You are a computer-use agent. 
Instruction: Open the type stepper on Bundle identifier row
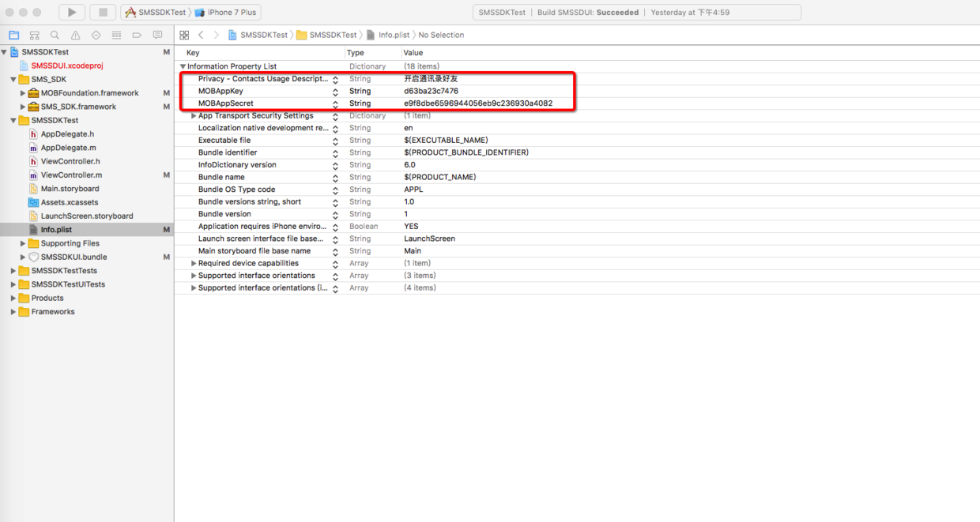tap(335, 153)
